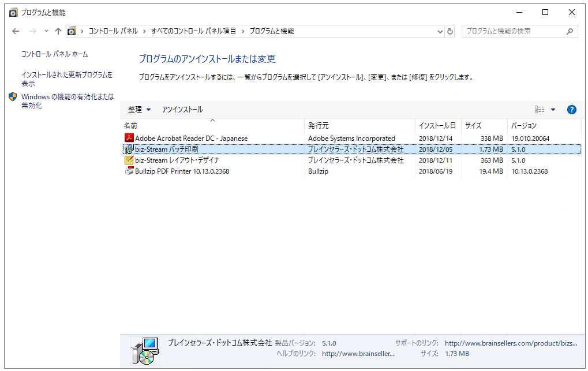Expand the address bar history dropdown

[x=440, y=32]
